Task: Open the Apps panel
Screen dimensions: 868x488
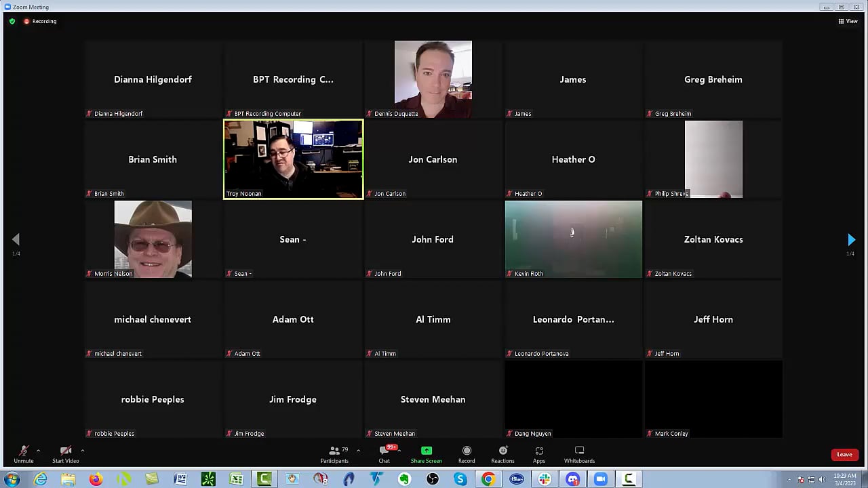Action: point(539,454)
